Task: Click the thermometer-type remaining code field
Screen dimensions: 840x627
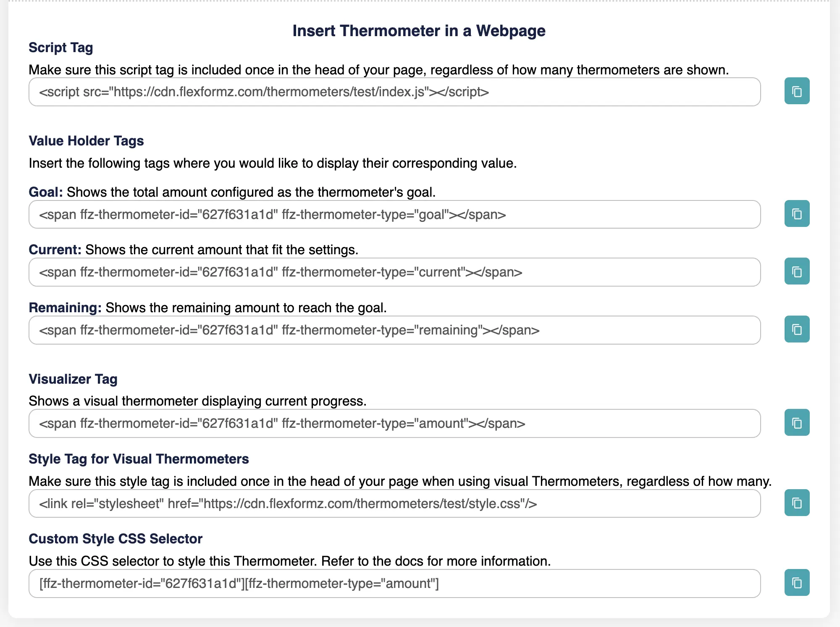Action: (x=394, y=330)
